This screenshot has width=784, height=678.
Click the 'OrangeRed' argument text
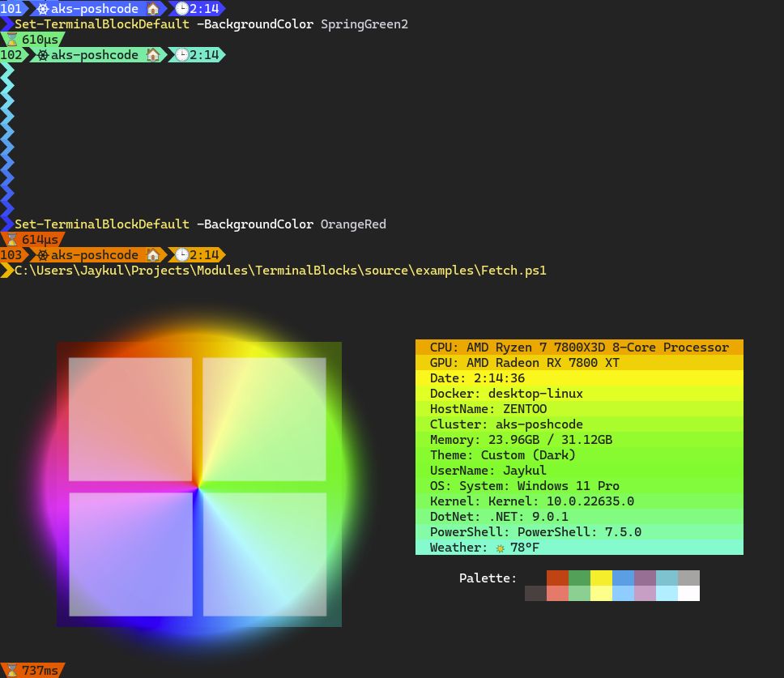click(353, 224)
